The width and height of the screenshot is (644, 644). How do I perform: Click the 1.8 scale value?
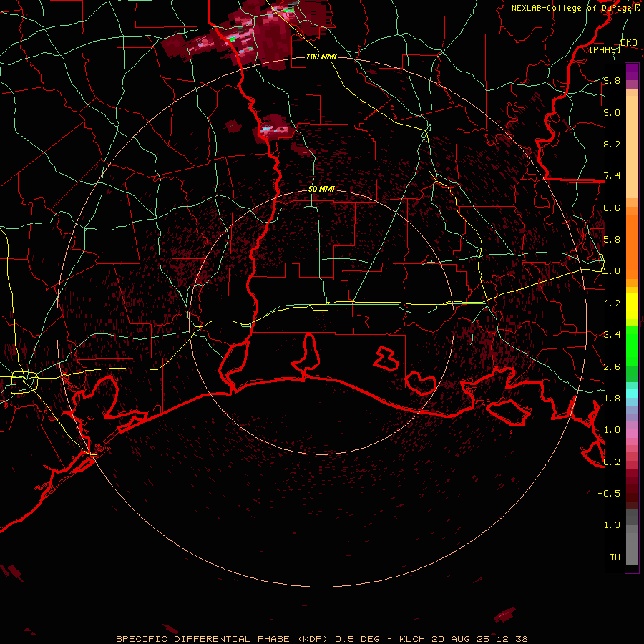[612, 398]
